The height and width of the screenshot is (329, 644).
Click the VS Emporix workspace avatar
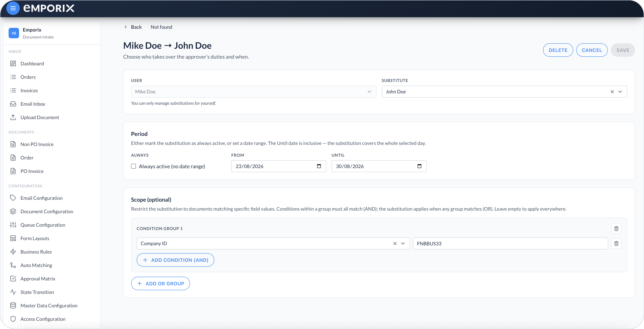pos(14,33)
